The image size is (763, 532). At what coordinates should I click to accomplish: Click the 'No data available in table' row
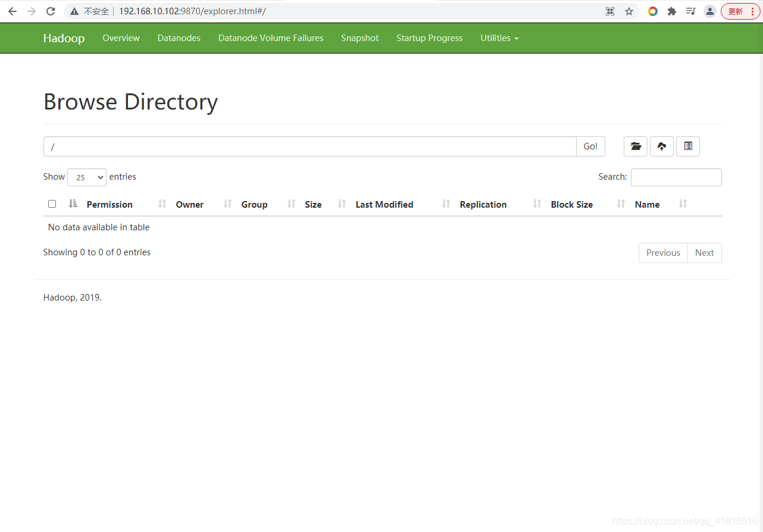[x=382, y=227]
